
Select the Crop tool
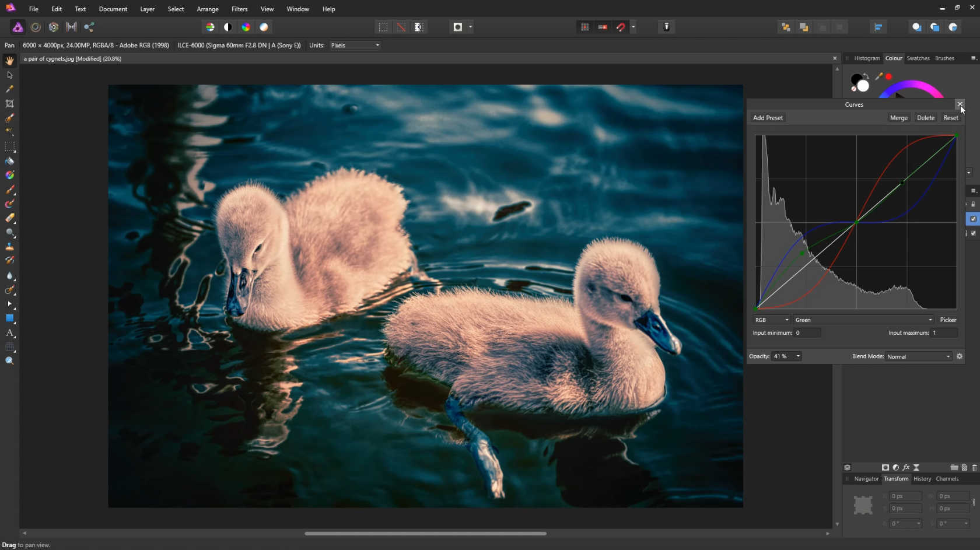click(x=9, y=104)
